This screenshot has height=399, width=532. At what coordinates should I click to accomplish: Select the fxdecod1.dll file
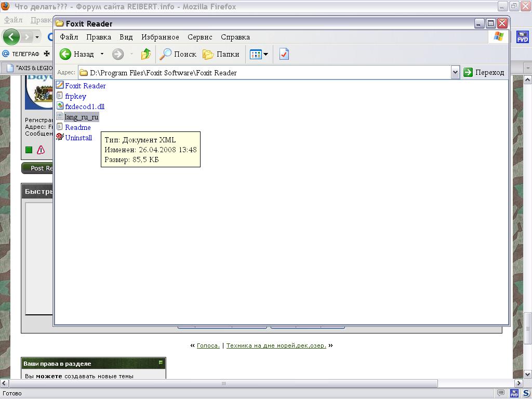click(x=84, y=107)
